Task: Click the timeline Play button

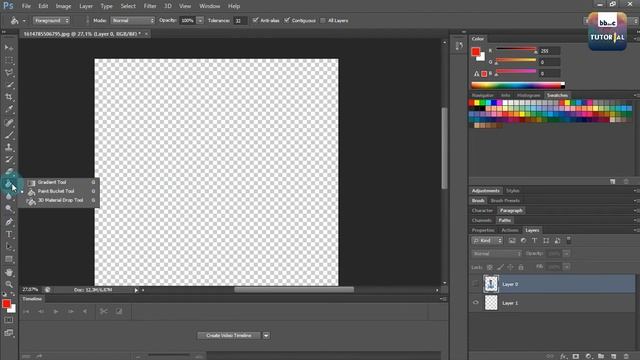Action: coord(56,311)
